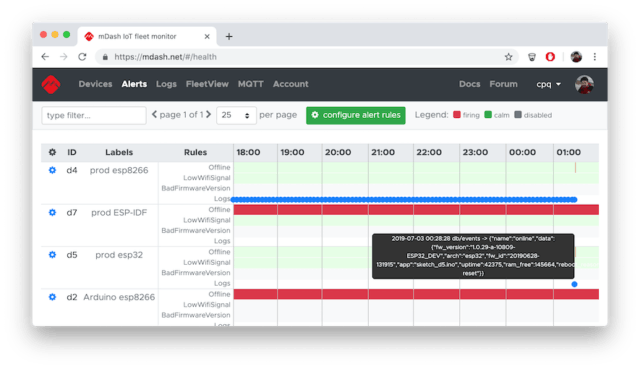Open the 25 per page selector

236,115
